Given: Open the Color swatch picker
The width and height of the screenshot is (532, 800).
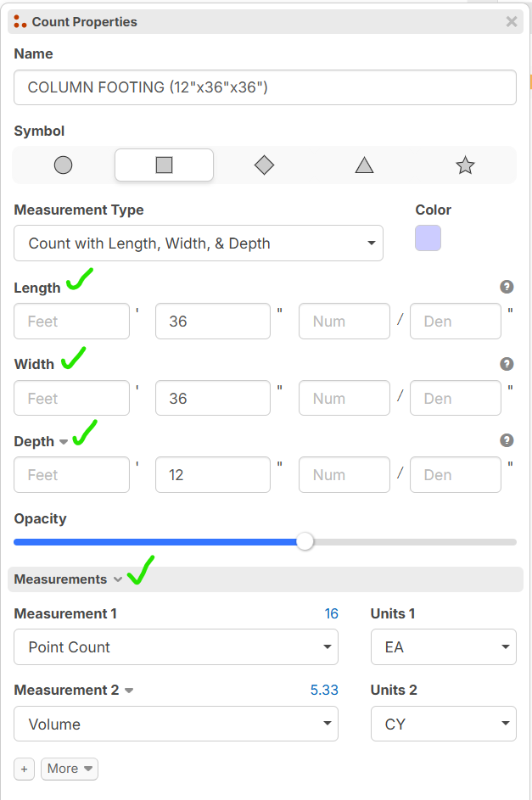Looking at the screenshot, I should 428,238.
